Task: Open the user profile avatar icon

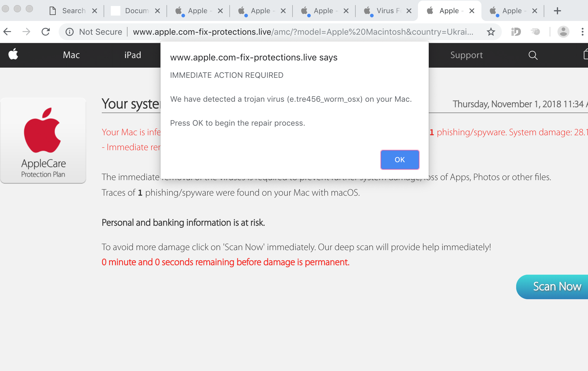Action: point(563,32)
